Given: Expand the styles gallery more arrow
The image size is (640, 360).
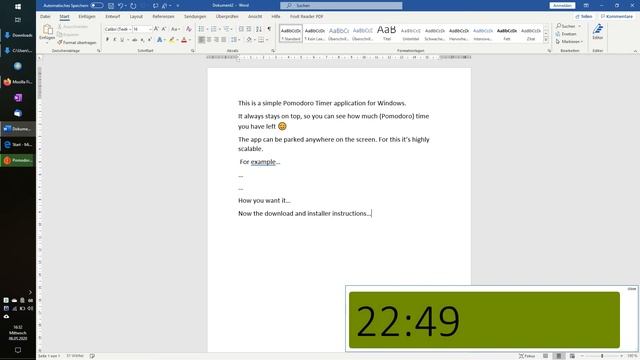Looking at the screenshot, I should [546, 40].
